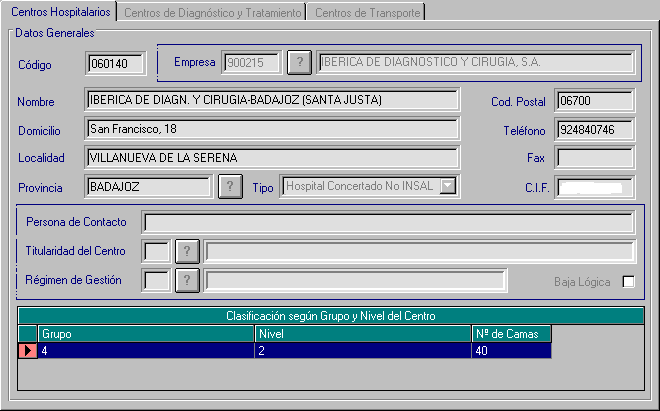Click the Localidad text field

(x=271, y=158)
